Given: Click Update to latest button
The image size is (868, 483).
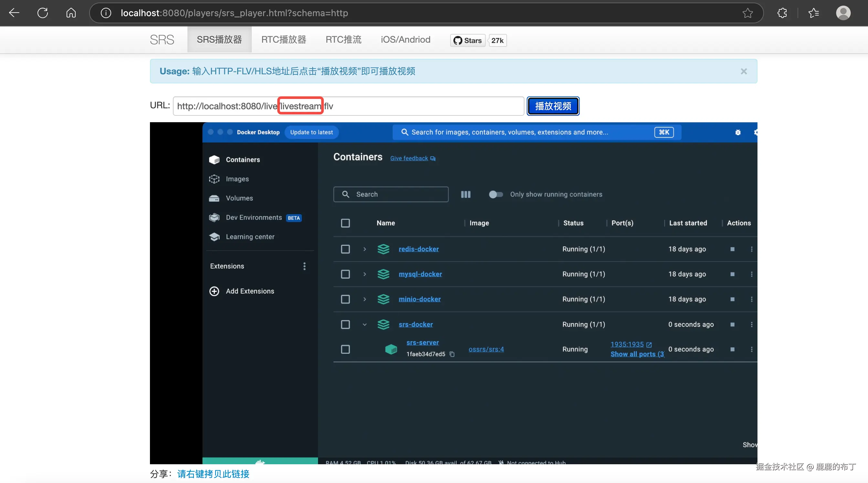Looking at the screenshot, I should coord(311,132).
